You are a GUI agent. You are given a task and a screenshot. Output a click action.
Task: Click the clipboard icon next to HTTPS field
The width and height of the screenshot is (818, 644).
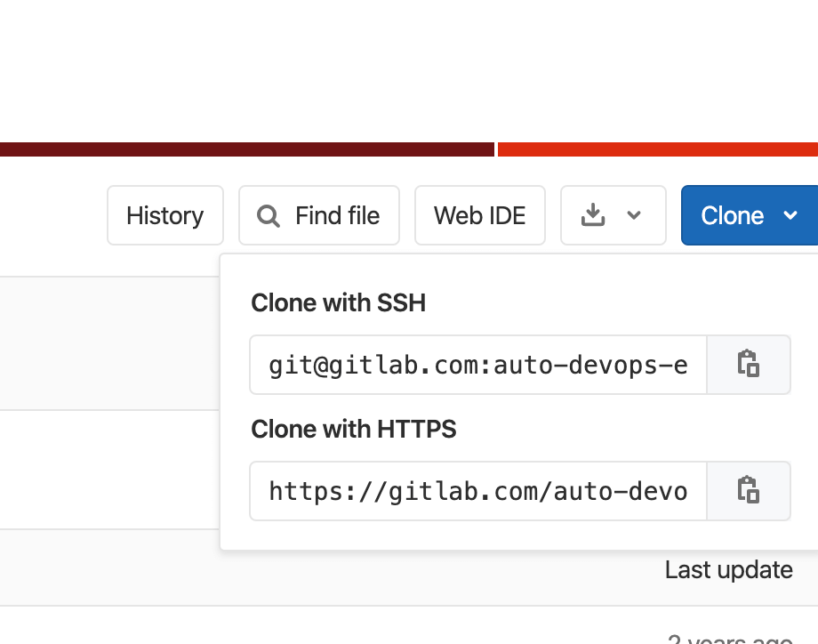pyautogui.click(x=749, y=491)
